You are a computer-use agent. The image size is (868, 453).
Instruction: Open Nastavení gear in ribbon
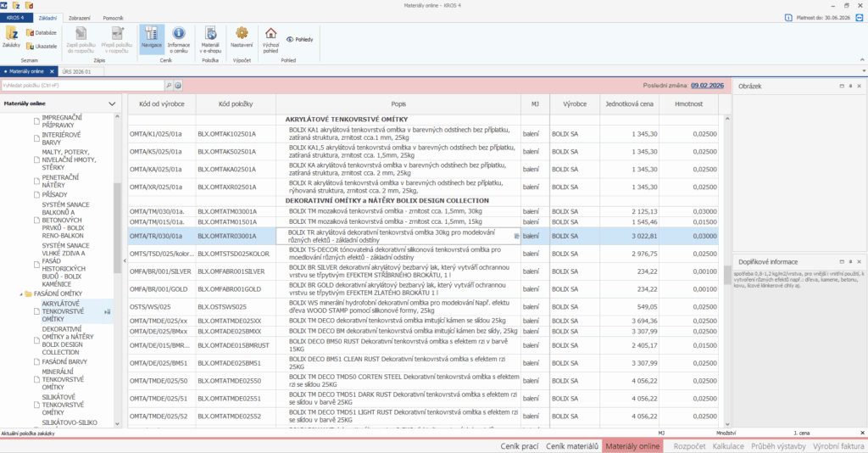click(x=242, y=38)
